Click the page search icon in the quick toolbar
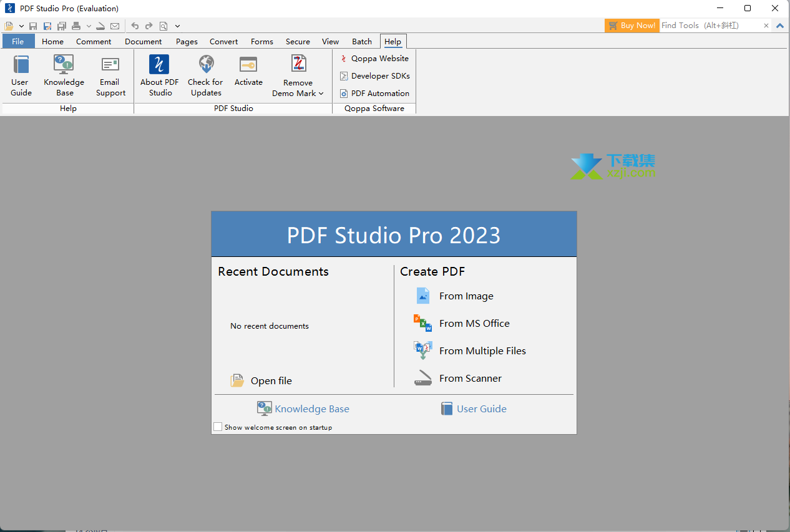This screenshot has height=532, width=790. pos(163,26)
